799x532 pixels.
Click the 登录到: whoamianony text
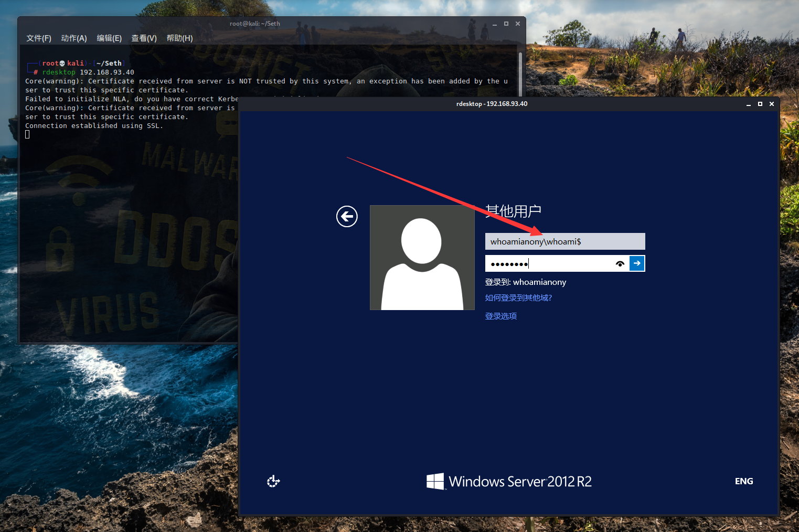pos(526,282)
